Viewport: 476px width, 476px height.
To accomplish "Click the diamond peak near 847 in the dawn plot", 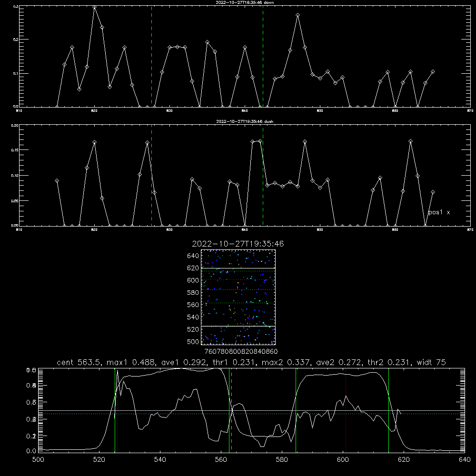I will (x=298, y=15).
